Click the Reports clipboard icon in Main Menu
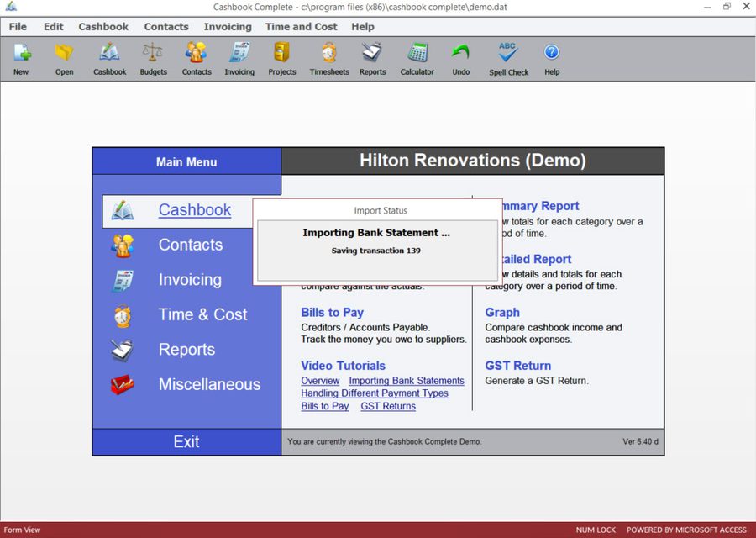The height and width of the screenshot is (538, 756). (123, 350)
